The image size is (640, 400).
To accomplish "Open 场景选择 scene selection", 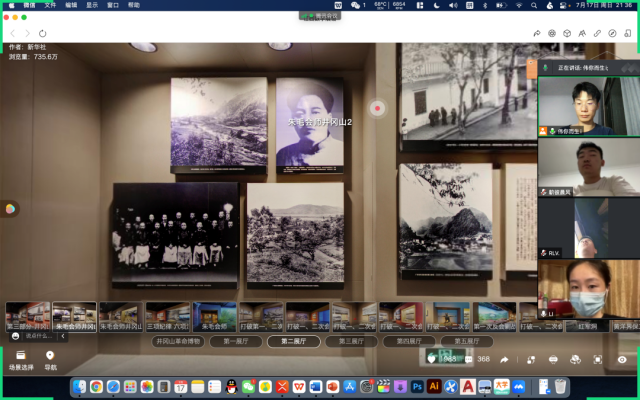I will [x=21, y=360].
